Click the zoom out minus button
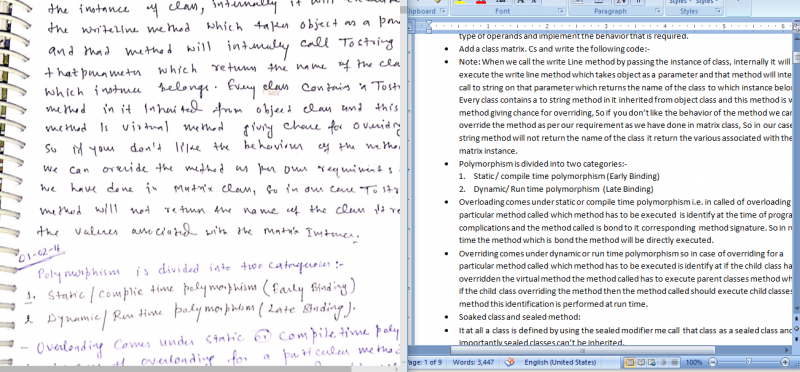 (713, 362)
